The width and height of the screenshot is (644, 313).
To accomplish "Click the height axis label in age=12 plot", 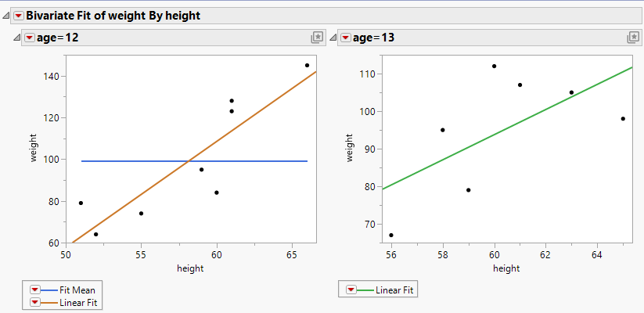I will [190, 268].
